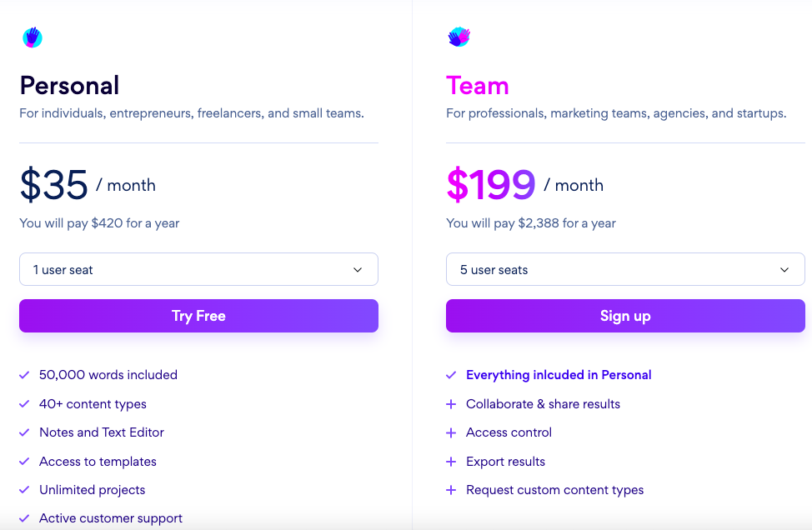This screenshot has width=812, height=530.
Task: Click the Team plan multi-hand icon
Action: point(459,37)
